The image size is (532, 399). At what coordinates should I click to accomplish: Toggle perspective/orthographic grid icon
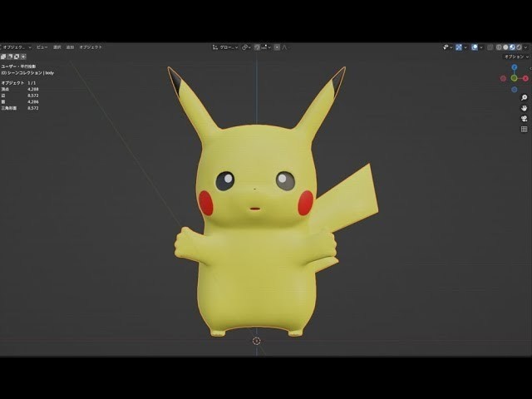[x=525, y=130]
